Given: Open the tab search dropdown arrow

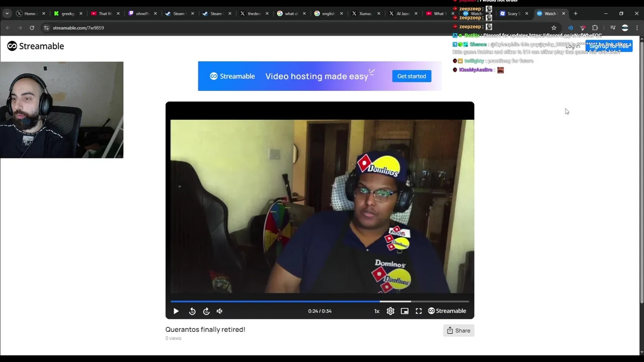Looking at the screenshot, I should [7, 14].
